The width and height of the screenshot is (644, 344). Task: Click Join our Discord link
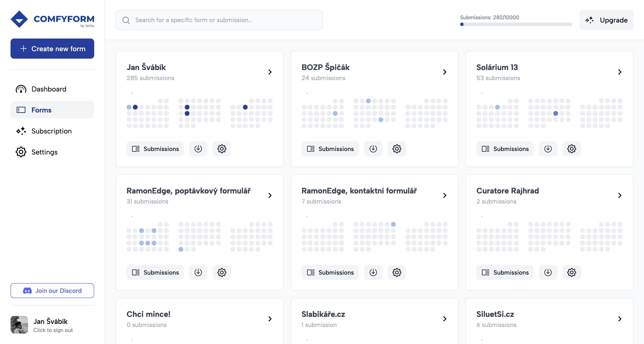pos(52,291)
